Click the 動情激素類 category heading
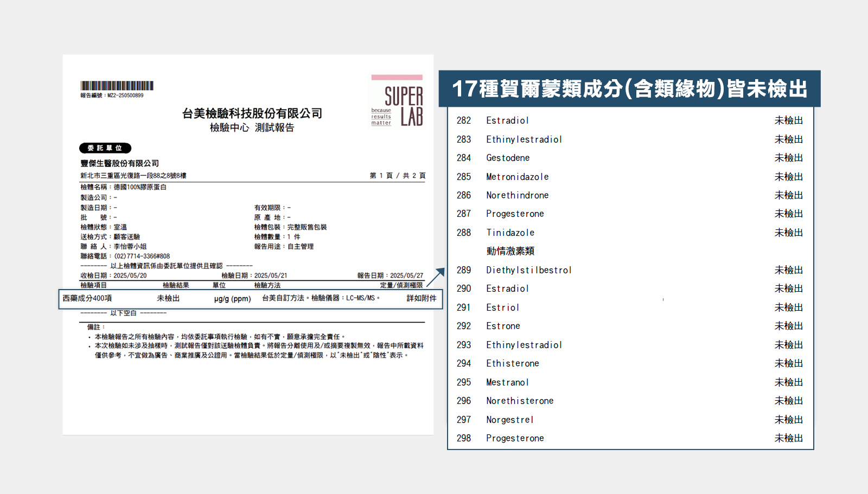The width and height of the screenshot is (868, 494). coord(510,251)
